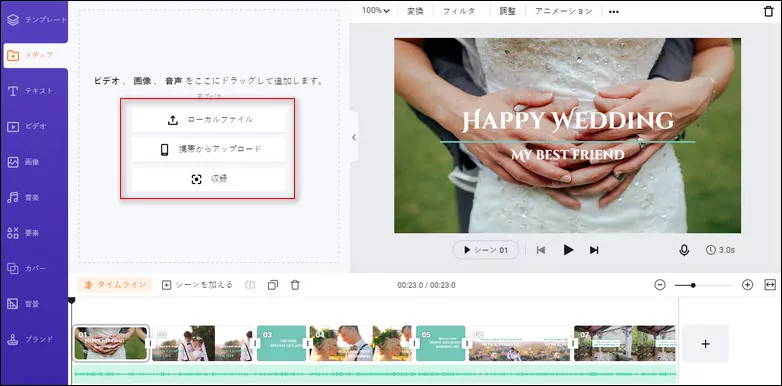Fit timeline to width icon
Screen dimensions: 782x386
(x=770, y=285)
